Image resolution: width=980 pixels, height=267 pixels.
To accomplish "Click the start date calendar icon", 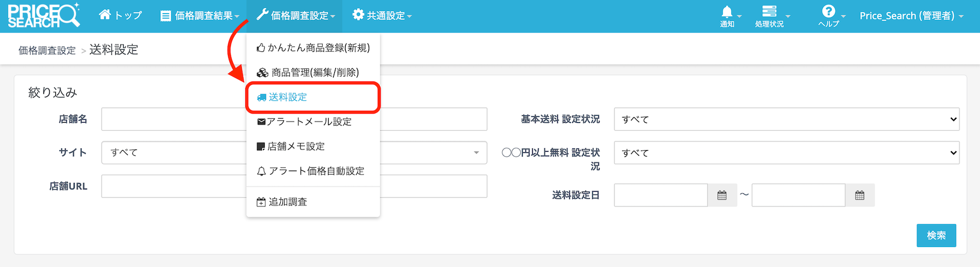I will tap(722, 196).
